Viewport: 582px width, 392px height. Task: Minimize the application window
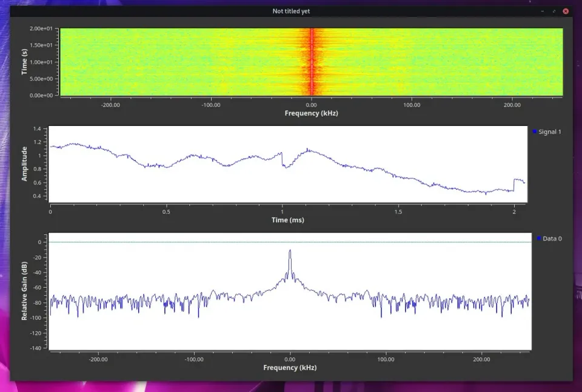[x=541, y=10]
